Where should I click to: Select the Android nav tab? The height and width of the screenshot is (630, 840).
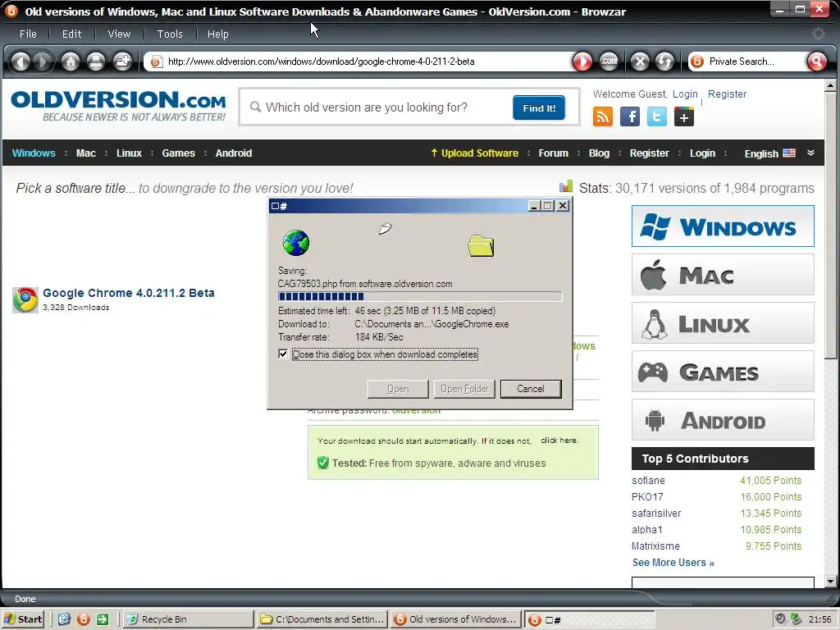[234, 153]
